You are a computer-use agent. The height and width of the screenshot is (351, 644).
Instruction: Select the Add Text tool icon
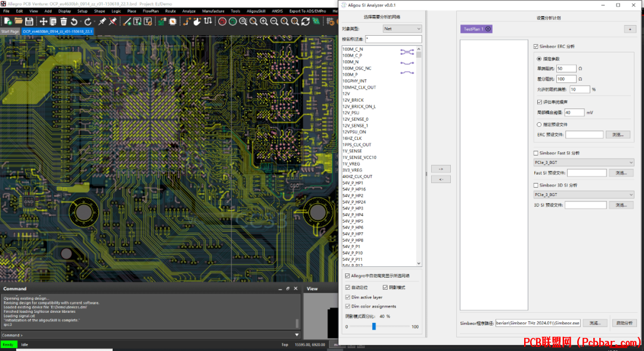coord(137,21)
